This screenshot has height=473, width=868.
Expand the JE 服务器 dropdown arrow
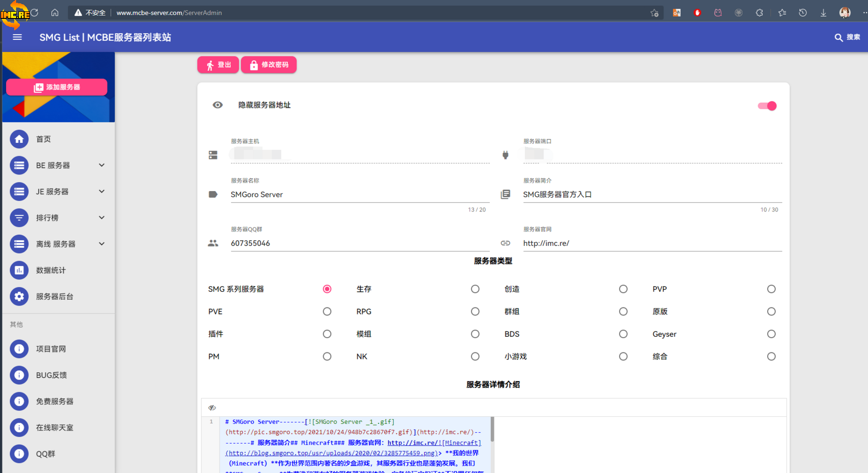pos(101,192)
